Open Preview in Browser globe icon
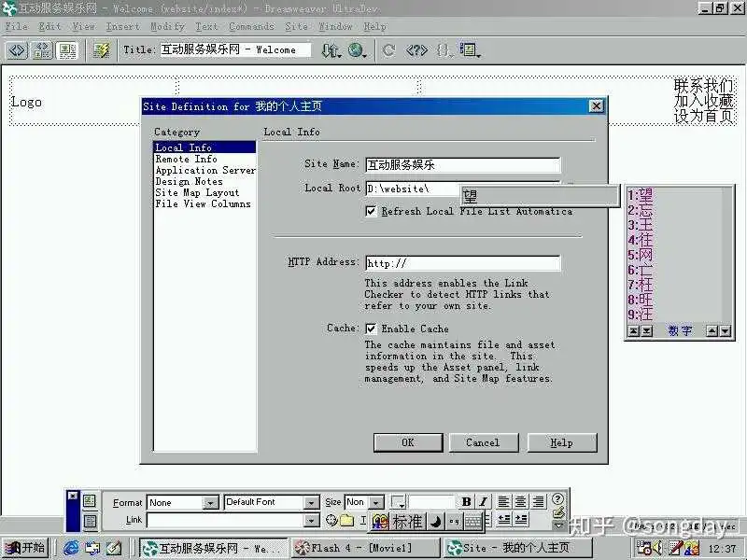Image resolution: width=747 pixels, height=560 pixels. pyautogui.click(x=357, y=50)
